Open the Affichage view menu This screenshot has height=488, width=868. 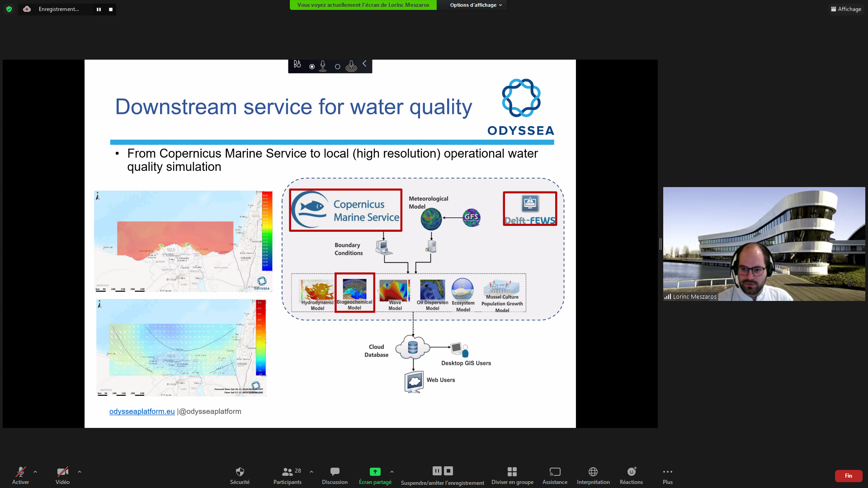[x=846, y=9]
